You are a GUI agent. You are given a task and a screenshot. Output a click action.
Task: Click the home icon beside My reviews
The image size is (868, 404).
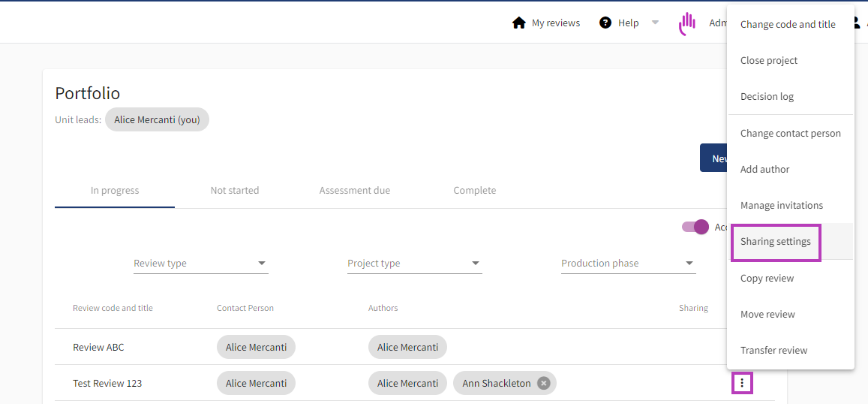[518, 23]
